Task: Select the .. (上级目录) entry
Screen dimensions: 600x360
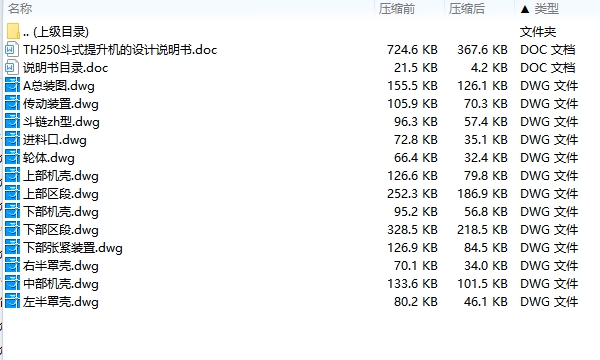Action: click(x=56, y=32)
